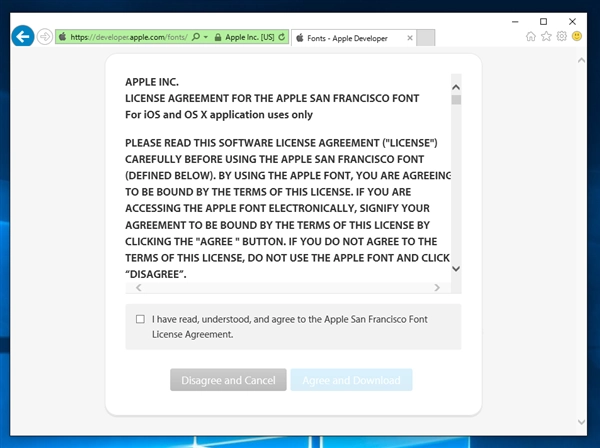Close the Fonts - Apple Developer tab
The image size is (600, 448).
409,38
